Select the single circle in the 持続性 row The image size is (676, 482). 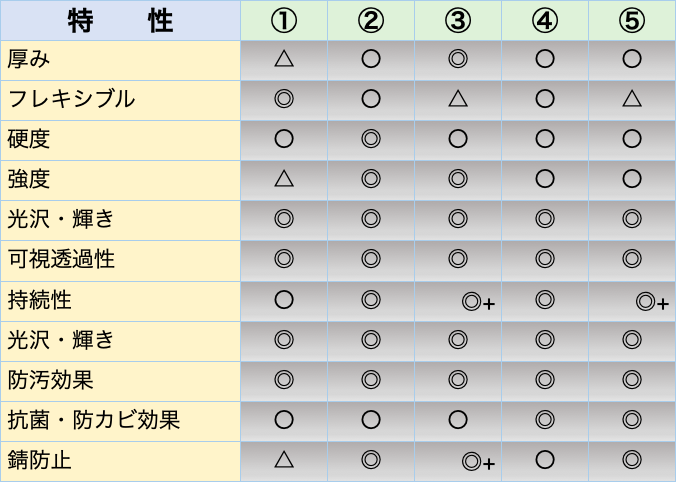[x=283, y=300]
